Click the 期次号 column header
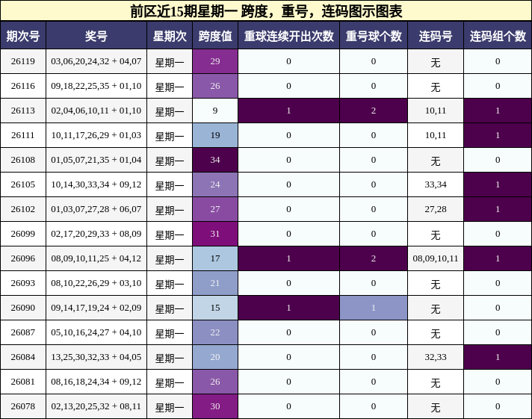532x419 pixels. 23,36
